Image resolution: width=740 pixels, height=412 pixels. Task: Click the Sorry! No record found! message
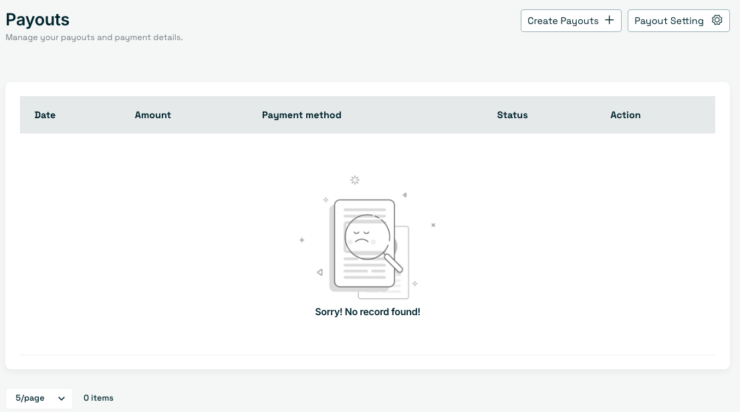(368, 312)
